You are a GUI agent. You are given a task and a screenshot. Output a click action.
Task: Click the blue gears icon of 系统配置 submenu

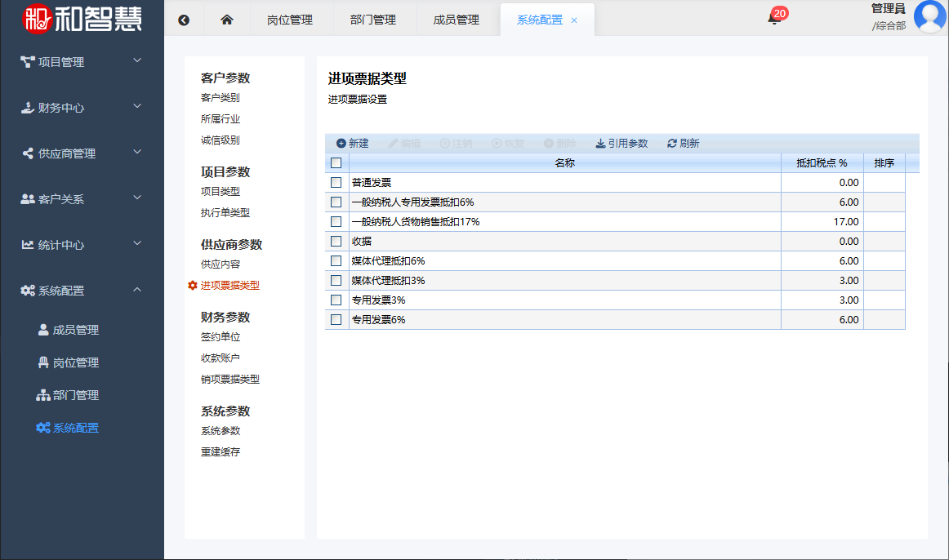pyautogui.click(x=43, y=428)
